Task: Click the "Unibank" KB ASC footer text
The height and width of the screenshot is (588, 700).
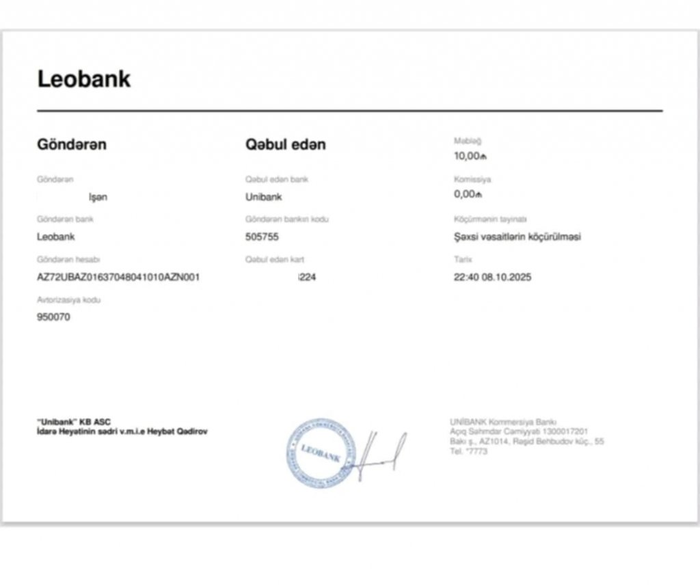Action: click(x=74, y=422)
